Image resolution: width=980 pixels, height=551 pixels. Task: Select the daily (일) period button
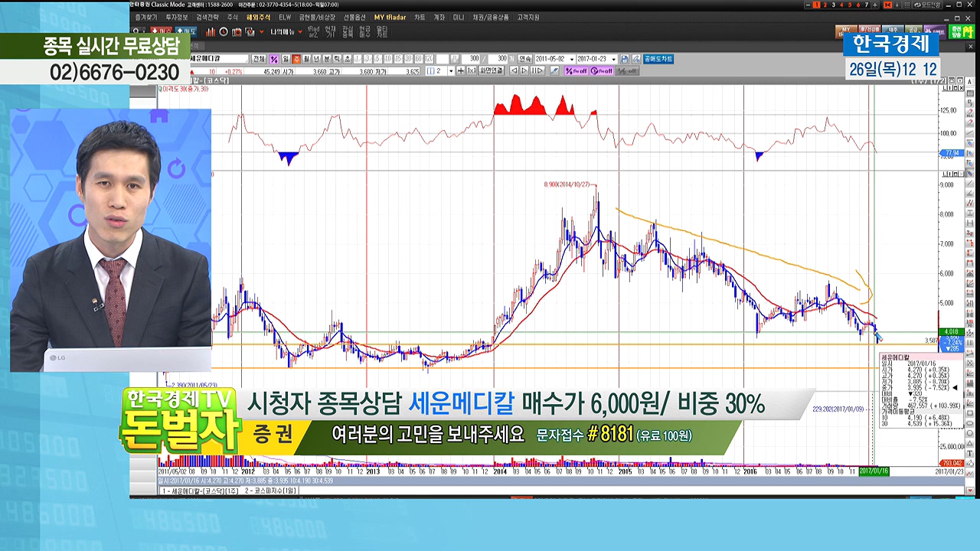click(286, 59)
